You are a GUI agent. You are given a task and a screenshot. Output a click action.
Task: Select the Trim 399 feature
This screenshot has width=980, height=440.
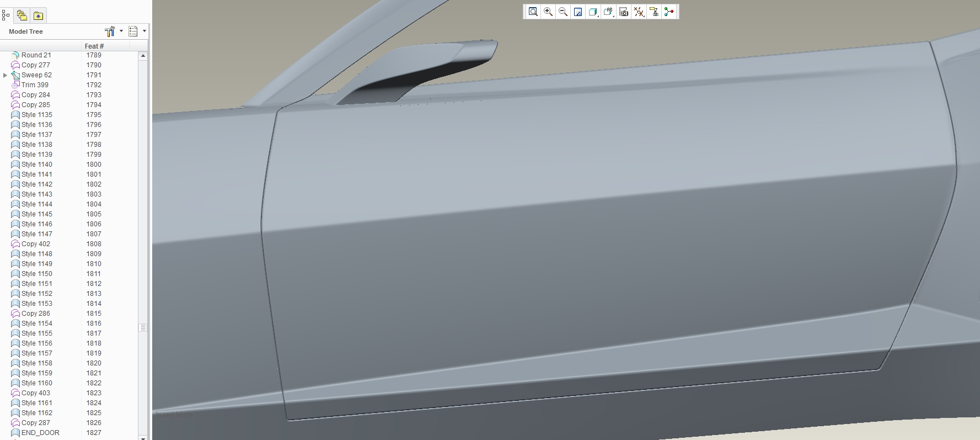click(x=35, y=85)
